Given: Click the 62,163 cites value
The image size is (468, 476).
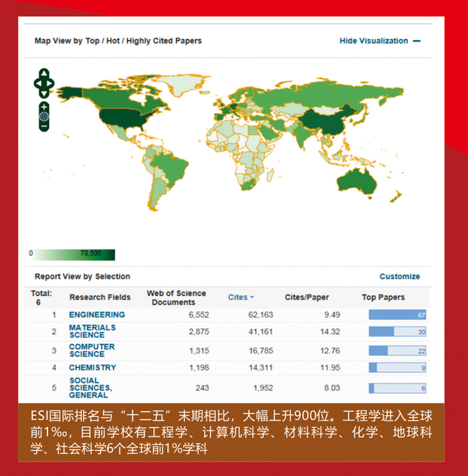Looking at the screenshot, I should [261, 314].
